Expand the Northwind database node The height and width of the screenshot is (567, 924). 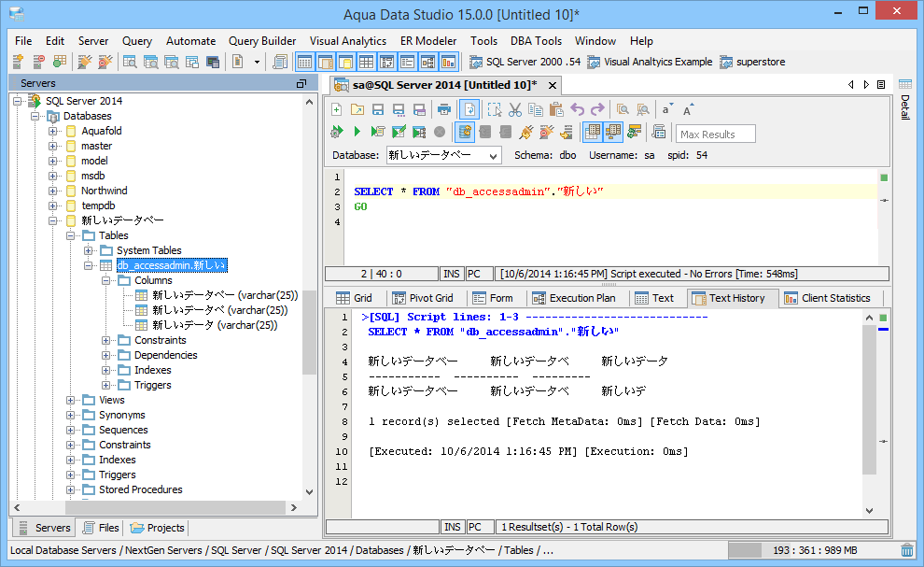coord(53,191)
